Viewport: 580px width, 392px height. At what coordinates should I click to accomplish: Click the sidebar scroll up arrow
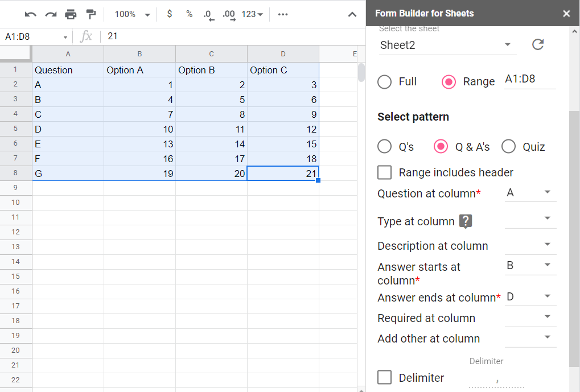(574, 32)
